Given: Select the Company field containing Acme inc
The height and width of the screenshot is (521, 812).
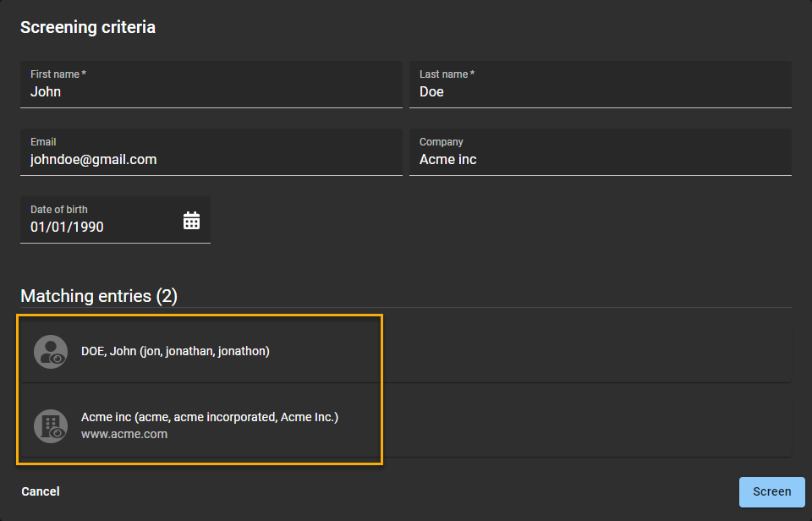Looking at the screenshot, I should click(x=601, y=160).
